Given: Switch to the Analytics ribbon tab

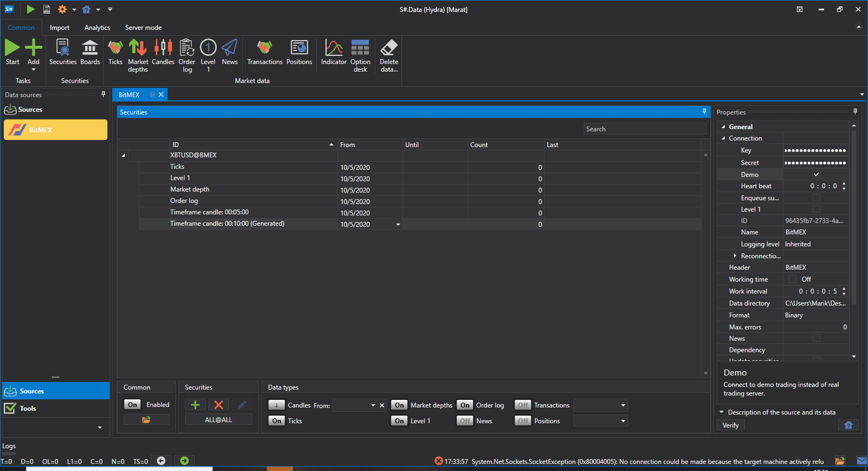Looking at the screenshot, I should [x=97, y=28].
